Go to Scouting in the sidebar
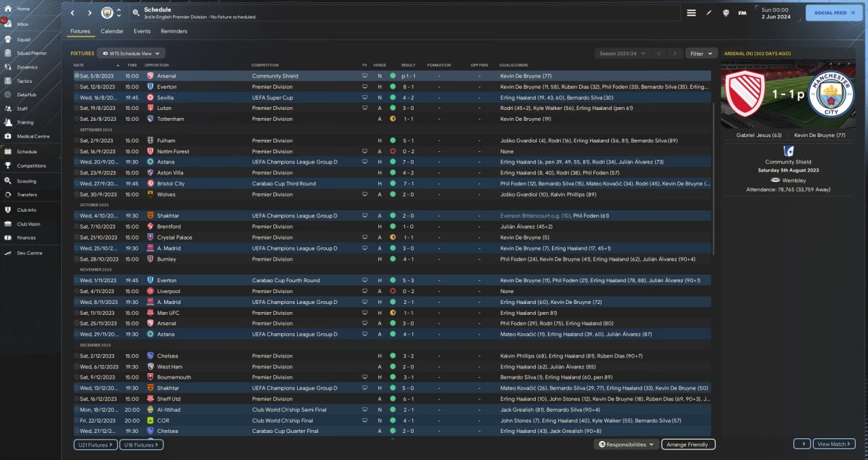This screenshot has height=460, width=868. point(9,181)
